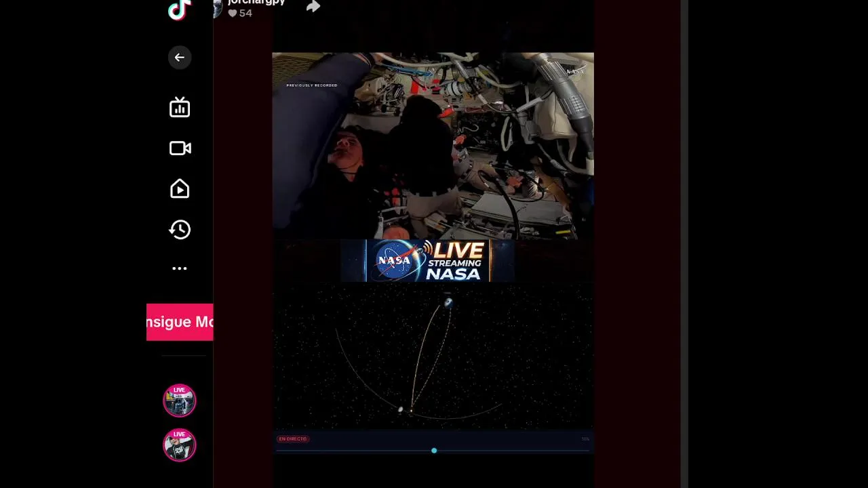Open the home play sidebar icon
This screenshot has height=488, width=868.
(x=180, y=188)
